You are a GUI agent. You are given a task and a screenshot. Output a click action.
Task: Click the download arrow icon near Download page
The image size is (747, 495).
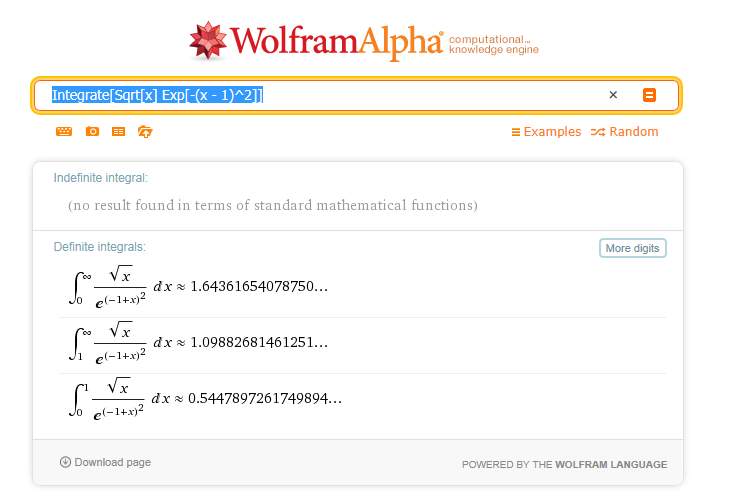point(65,462)
